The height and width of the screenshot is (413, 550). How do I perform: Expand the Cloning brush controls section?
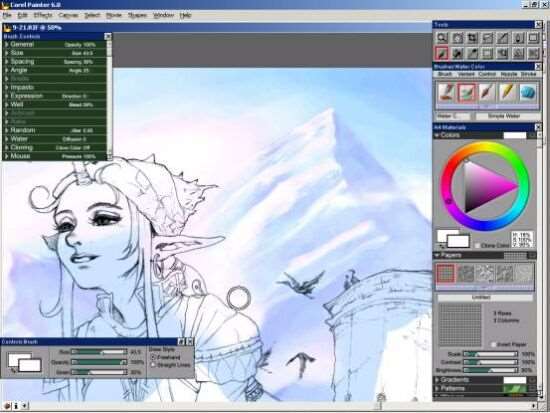coord(7,147)
